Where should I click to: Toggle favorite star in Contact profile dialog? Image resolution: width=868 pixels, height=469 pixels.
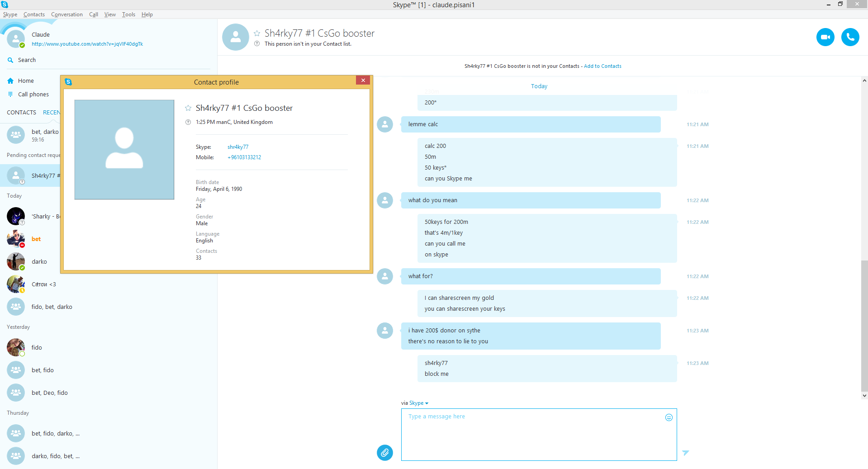188,108
